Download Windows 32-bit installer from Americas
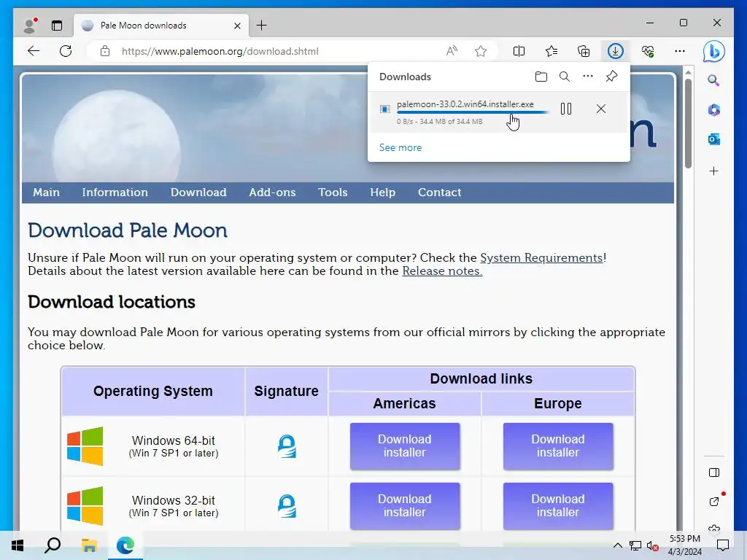Screen dimensions: 747x560 [404, 506]
